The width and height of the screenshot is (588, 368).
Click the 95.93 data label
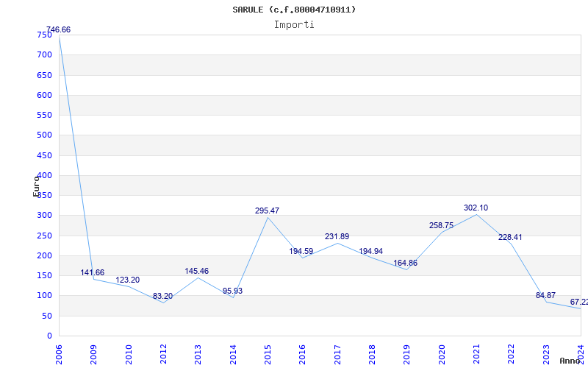232,291
